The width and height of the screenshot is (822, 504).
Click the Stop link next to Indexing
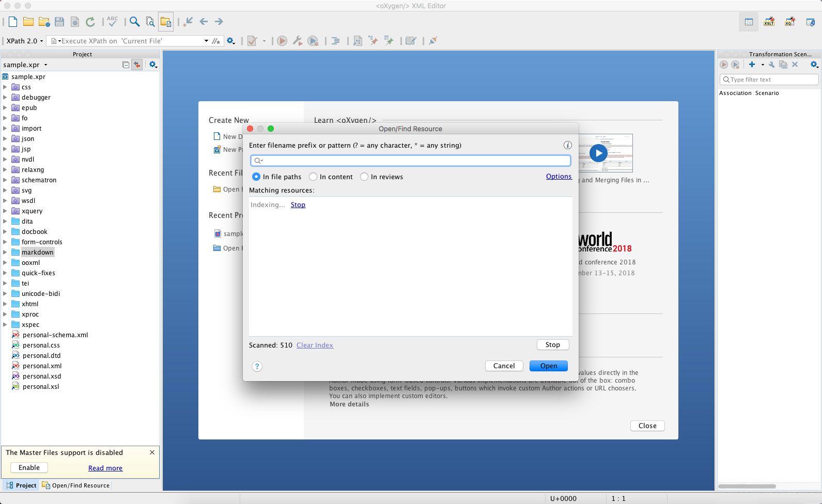298,204
